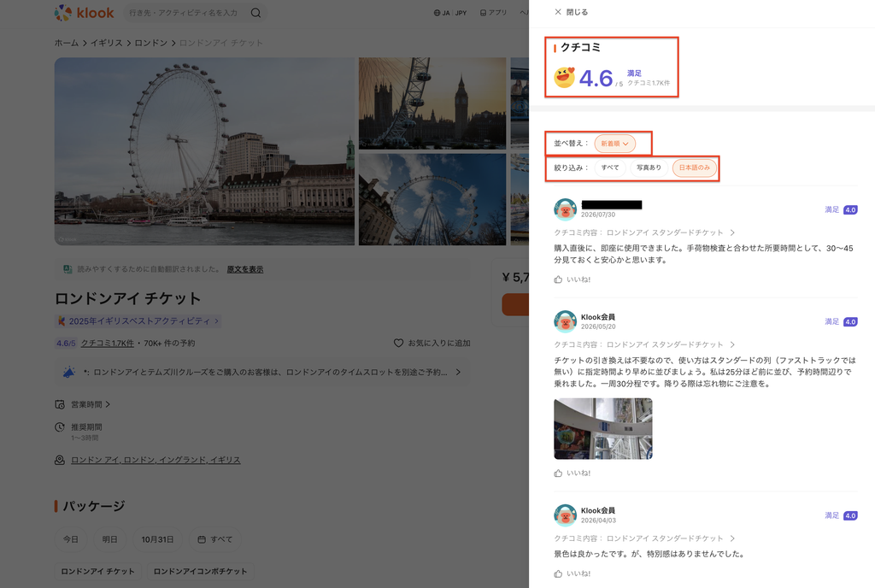Like the review dated 2026/05/20

(x=573, y=473)
